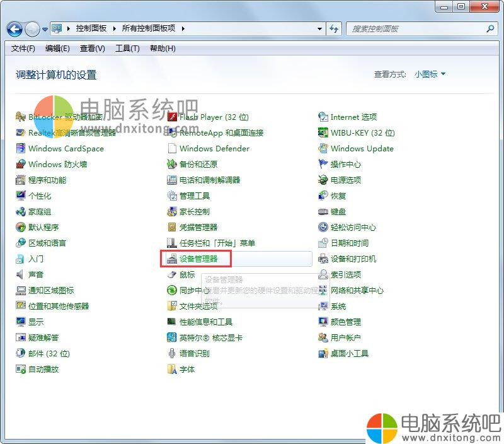Refresh the control panel address bar
This screenshot has width=504, height=444.
point(335,29)
